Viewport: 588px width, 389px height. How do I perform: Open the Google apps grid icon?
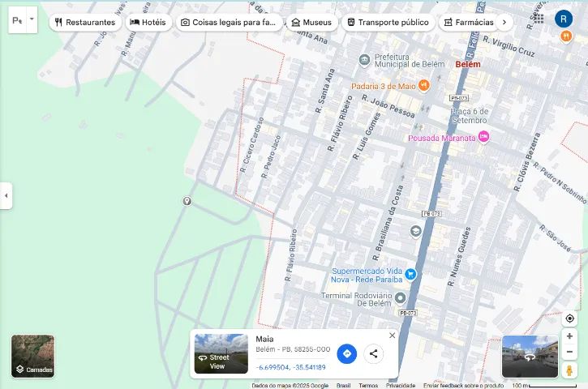pyautogui.click(x=539, y=19)
